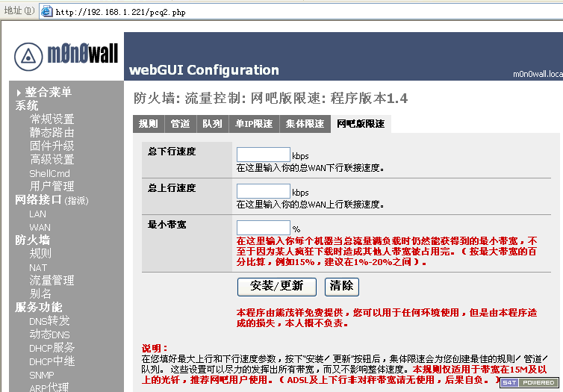Click the S4T Powered badge

[529, 382]
